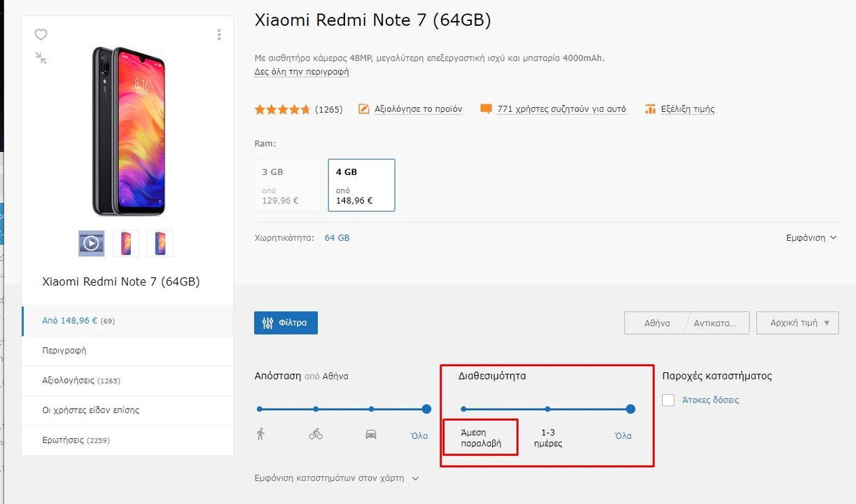Open the Δες όλη την περιγραφή link
Image resolution: width=856 pixels, height=504 pixels.
tap(302, 71)
